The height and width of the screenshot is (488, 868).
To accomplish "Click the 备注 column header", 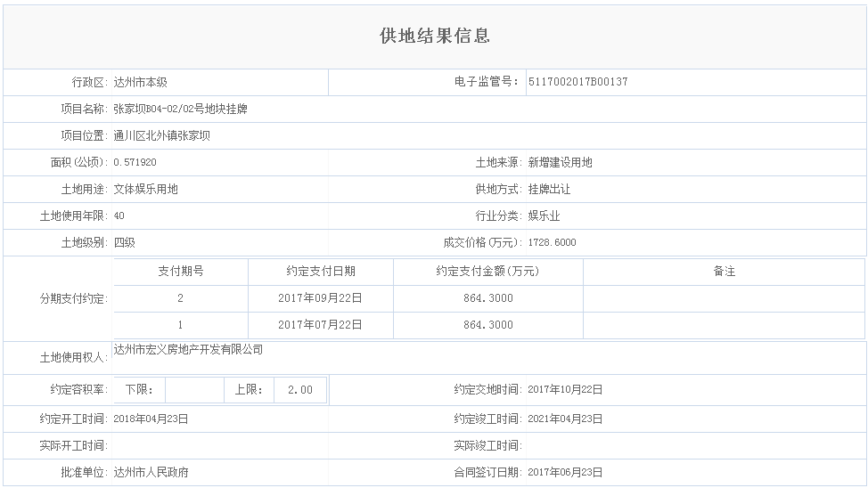I will 724,271.
